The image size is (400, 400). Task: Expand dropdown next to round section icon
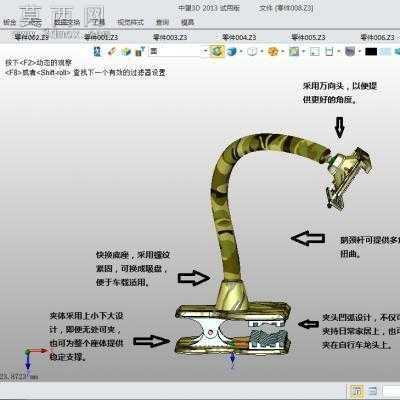[262, 52]
